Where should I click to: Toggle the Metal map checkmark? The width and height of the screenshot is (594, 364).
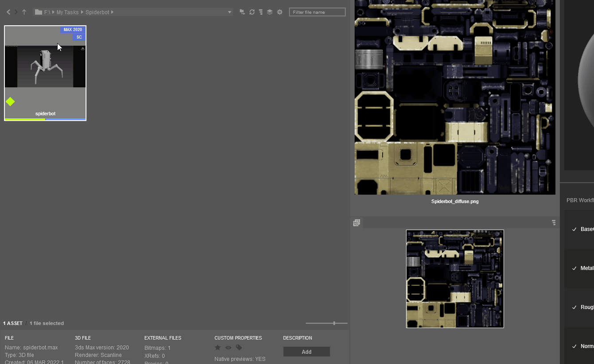574,268
